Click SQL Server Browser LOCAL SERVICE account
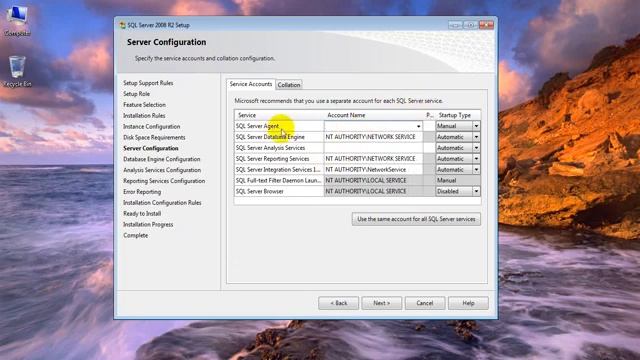 [x=373, y=191]
